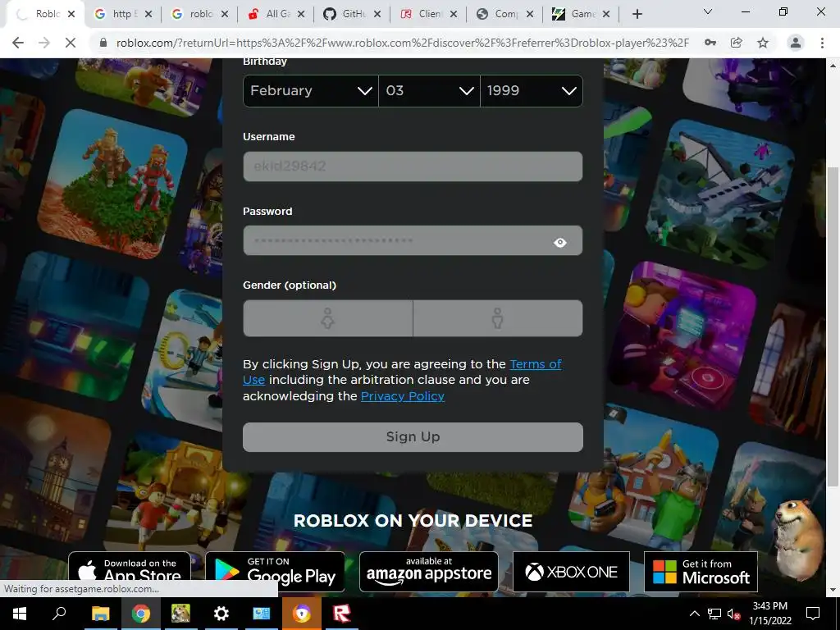This screenshot has height=630, width=840.
Task: Switch to the 'Clien' tab
Action: [428, 14]
